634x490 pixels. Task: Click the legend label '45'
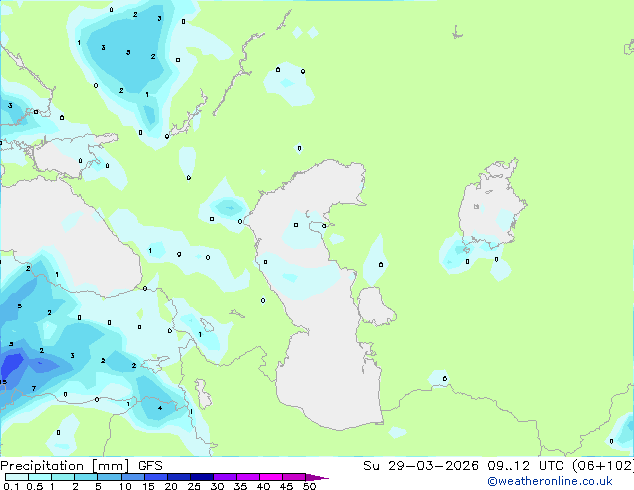[x=286, y=486]
